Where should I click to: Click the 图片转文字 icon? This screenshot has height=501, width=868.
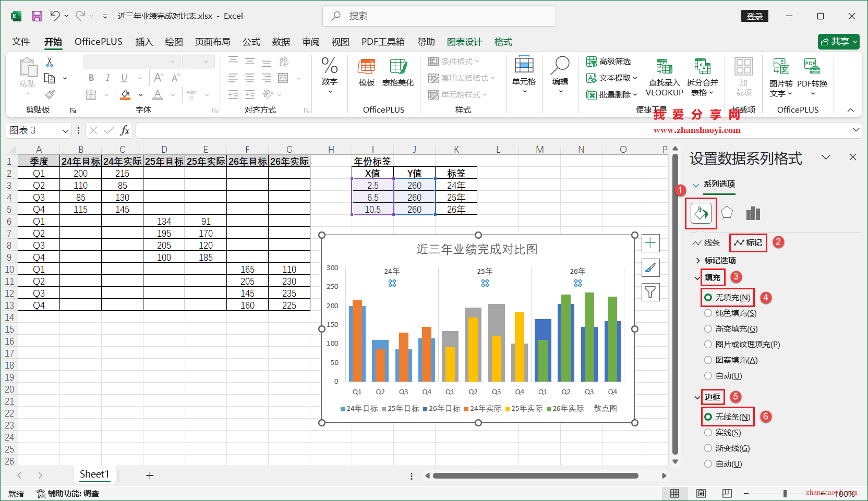click(781, 77)
